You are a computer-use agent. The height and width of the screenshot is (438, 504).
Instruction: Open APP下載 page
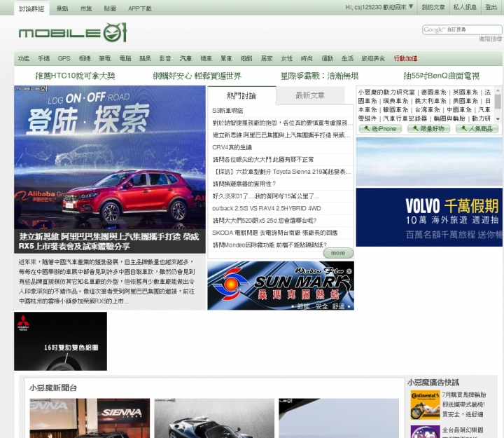pyautogui.click(x=140, y=8)
